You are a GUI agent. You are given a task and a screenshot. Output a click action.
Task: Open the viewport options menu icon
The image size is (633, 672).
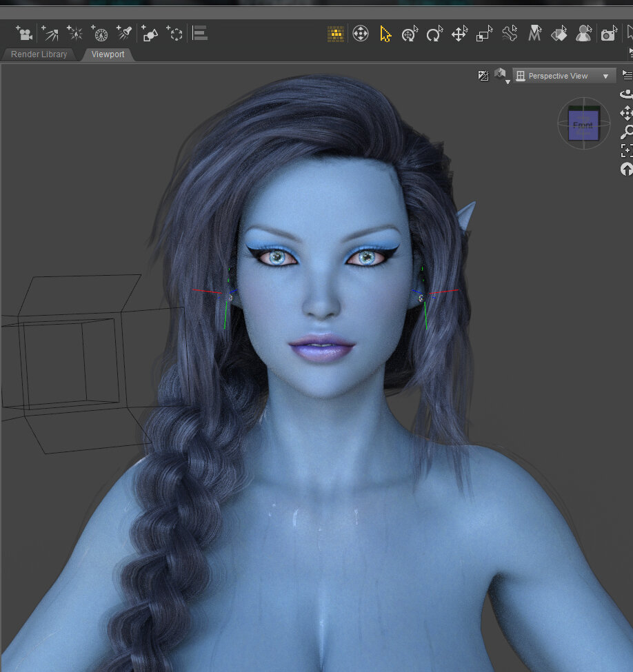pos(627,75)
